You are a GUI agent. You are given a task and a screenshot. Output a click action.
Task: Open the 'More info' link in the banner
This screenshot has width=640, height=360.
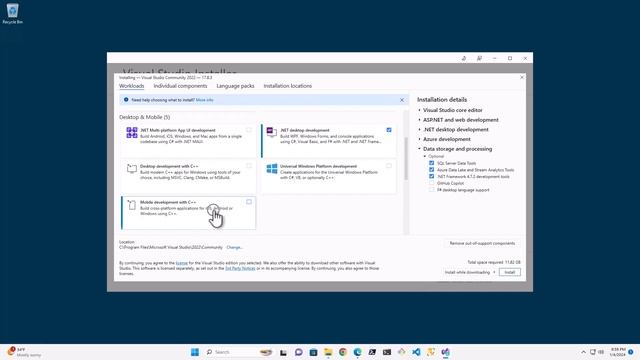(x=204, y=100)
